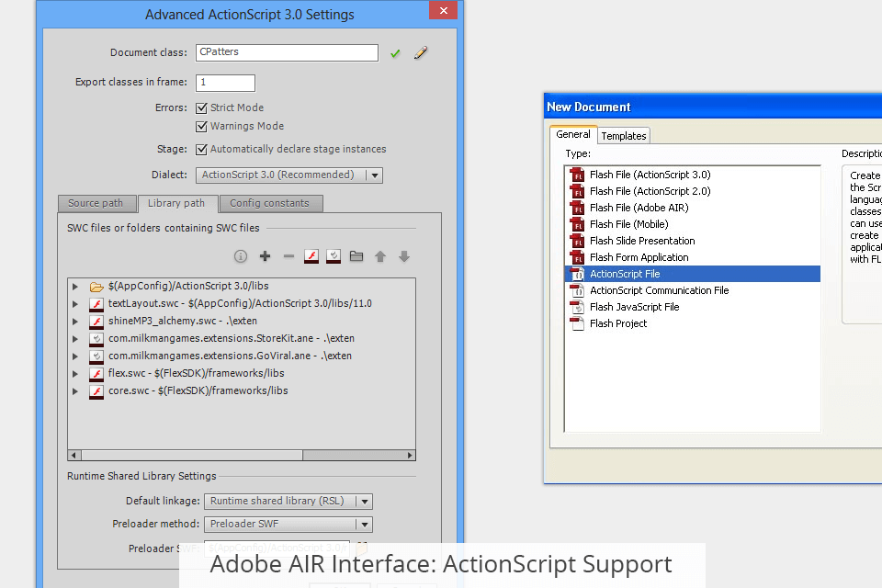Click the plus icon to add new path

click(x=265, y=256)
